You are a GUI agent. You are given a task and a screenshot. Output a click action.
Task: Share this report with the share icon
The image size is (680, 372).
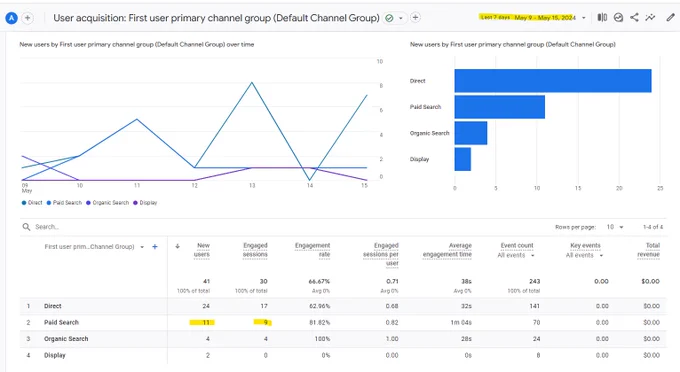634,17
